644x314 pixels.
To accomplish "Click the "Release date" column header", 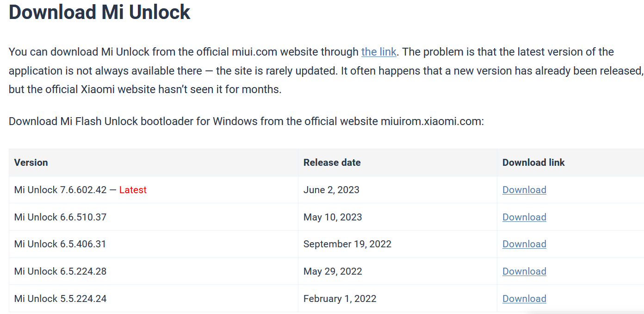I will 332,163.
